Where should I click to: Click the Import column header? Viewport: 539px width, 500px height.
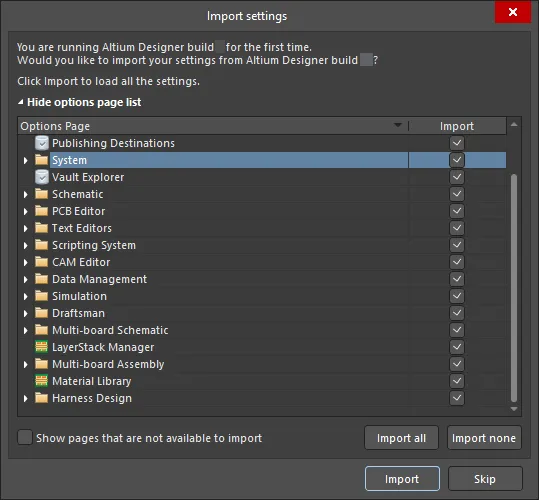click(x=457, y=126)
